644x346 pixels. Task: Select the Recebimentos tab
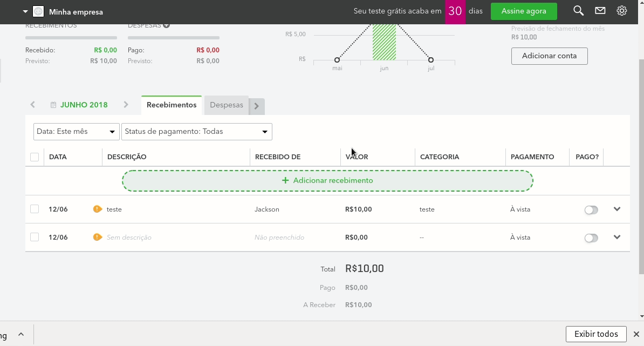click(x=171, y=105)
